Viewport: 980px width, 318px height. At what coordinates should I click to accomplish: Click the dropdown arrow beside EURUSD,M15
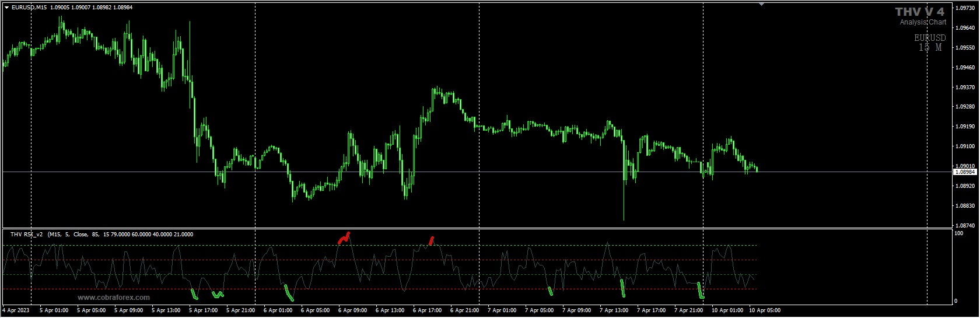[x=6, y=8]
